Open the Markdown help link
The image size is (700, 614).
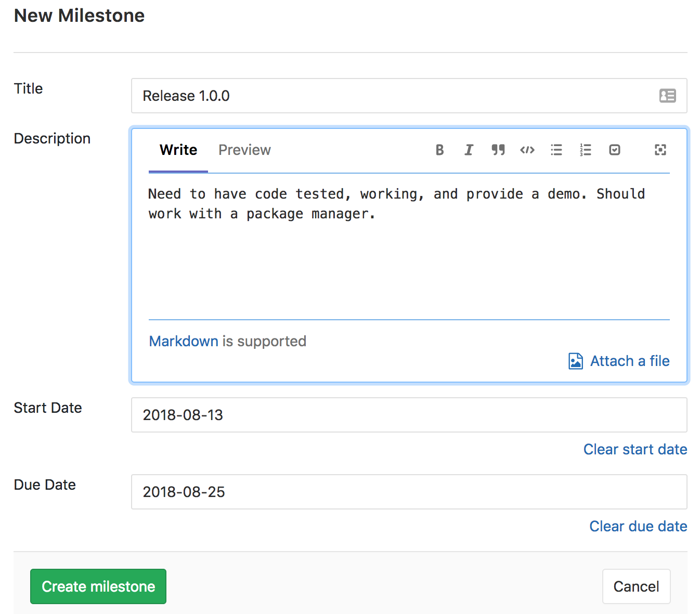point(184,341)
